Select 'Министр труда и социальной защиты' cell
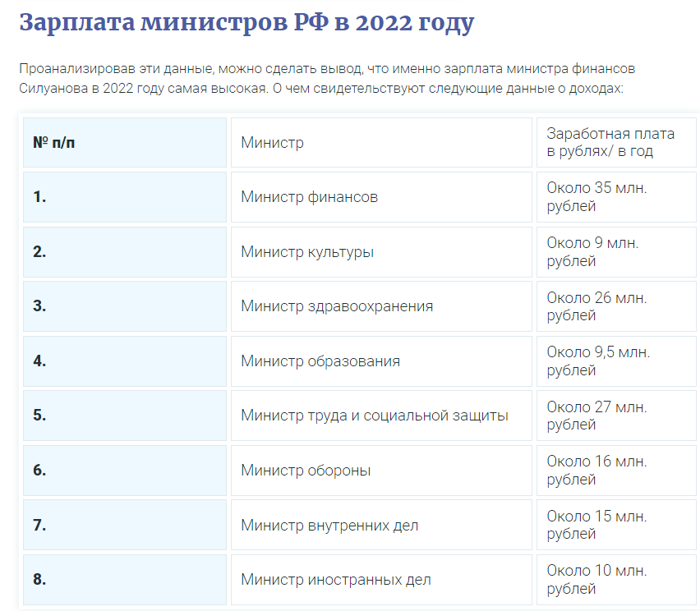700x611 pixels. pos(381,416)
